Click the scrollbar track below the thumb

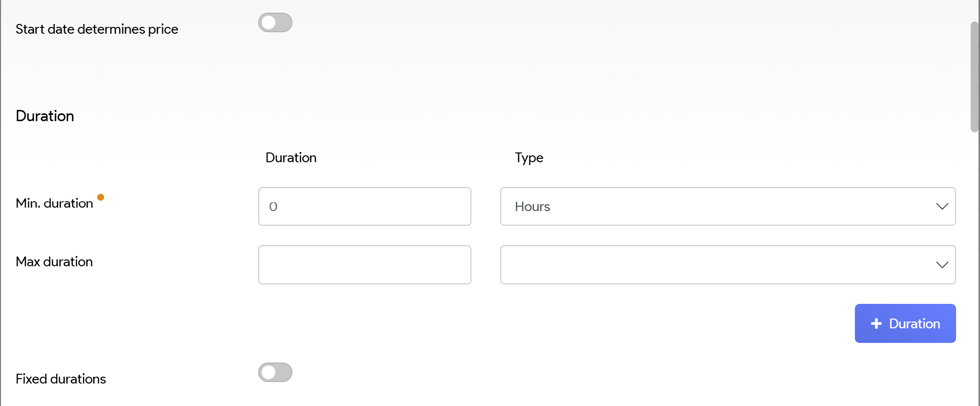coord(974,269)
